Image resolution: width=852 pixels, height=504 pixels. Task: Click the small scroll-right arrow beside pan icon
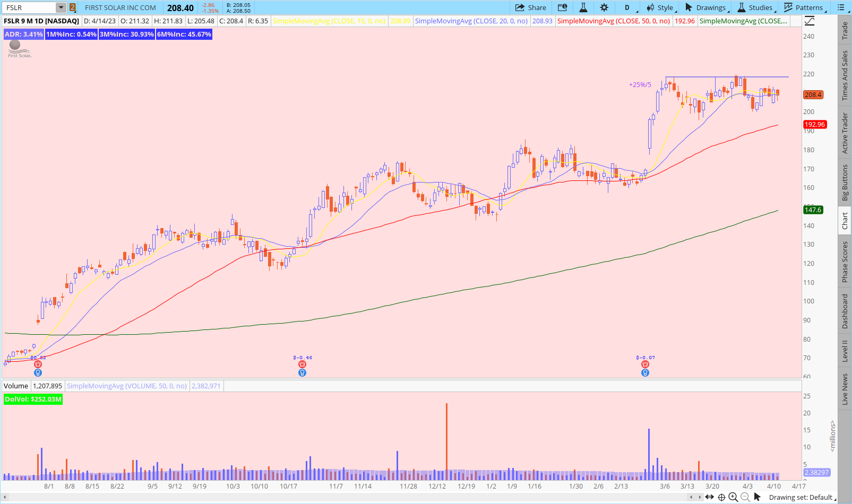pos(700,497)
